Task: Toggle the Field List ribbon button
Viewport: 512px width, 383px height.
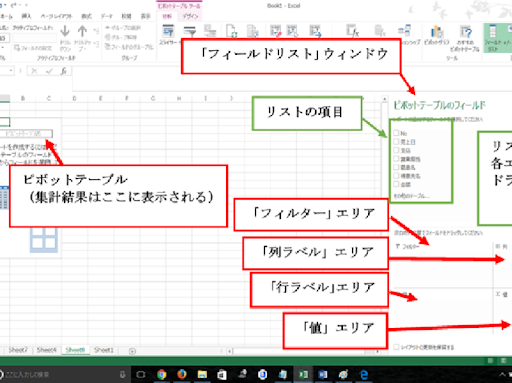Action: [x=492, y=37]
